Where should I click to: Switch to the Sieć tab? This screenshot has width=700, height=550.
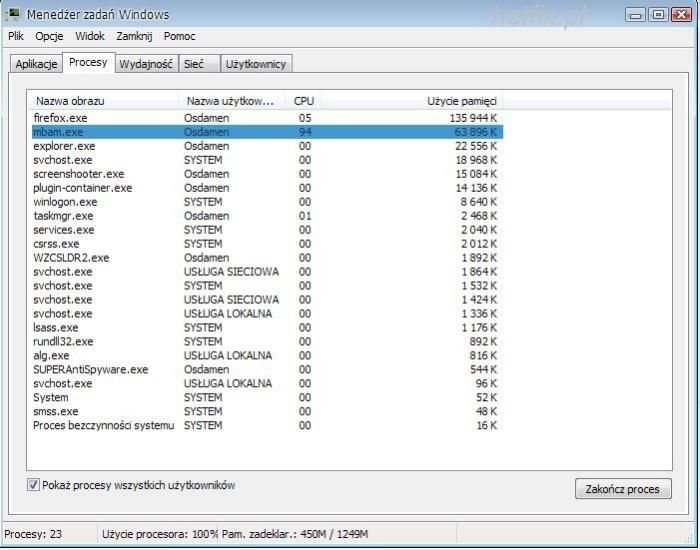(194, 64)
